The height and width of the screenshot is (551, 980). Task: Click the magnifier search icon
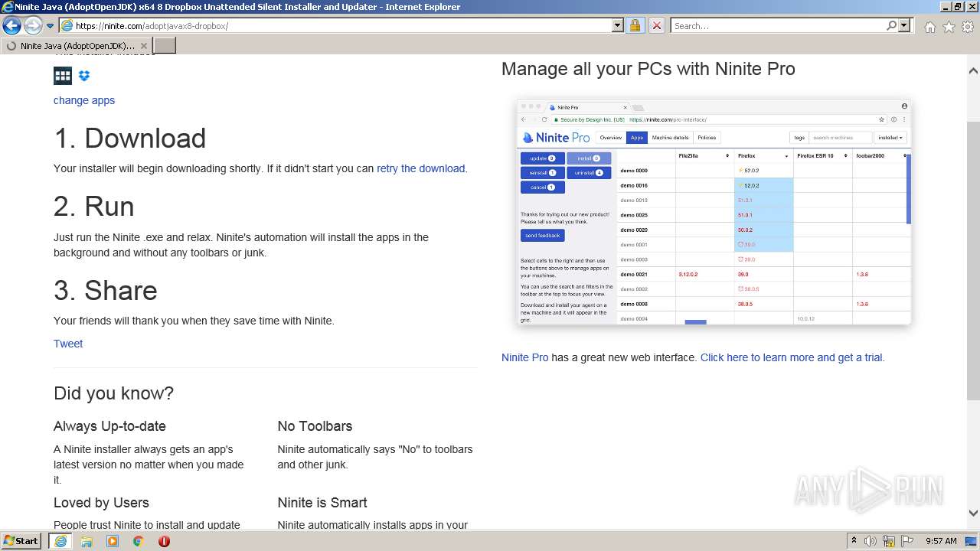coord(891,25)
